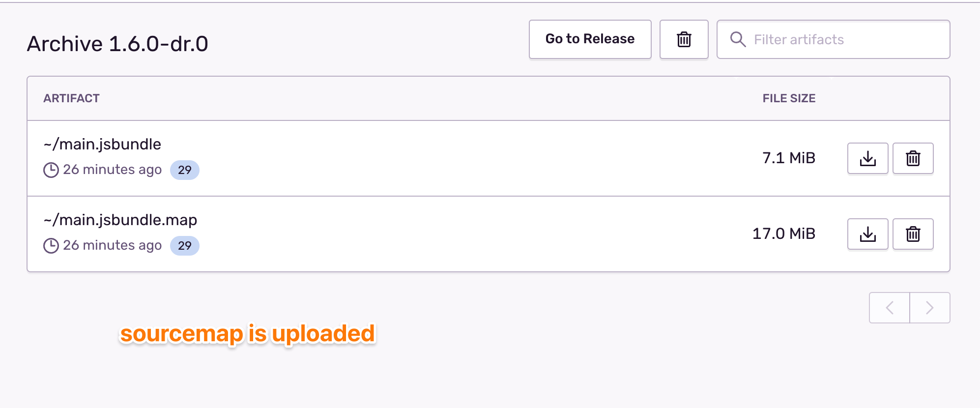The height and width of the screenshot is (408, 980).
Task: Click the 17.0 MiB file size value
Action: click(783, 234)
